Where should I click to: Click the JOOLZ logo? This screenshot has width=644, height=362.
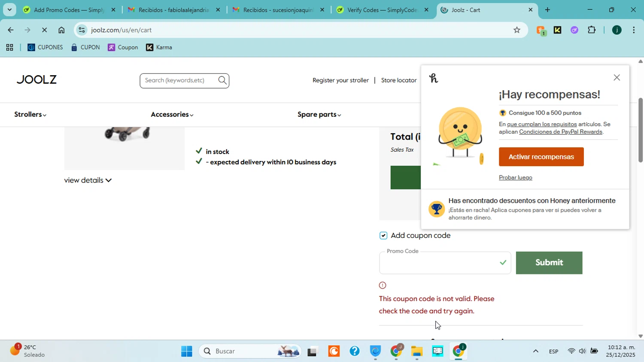tap(36, 80)
